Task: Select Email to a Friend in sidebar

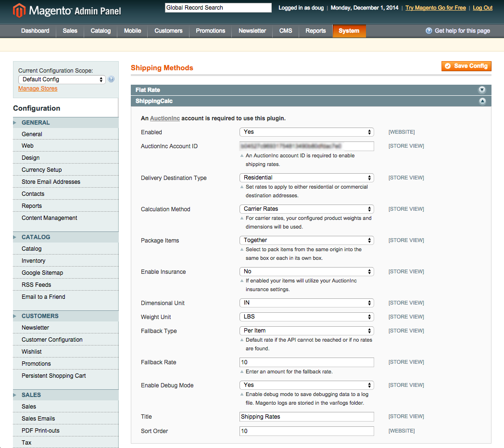Action: click(x=65, y=297)
